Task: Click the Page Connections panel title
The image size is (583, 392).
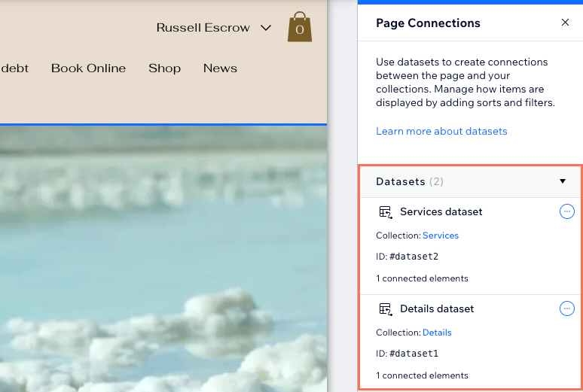Action: pyautogui.click(x=428, y=23)
